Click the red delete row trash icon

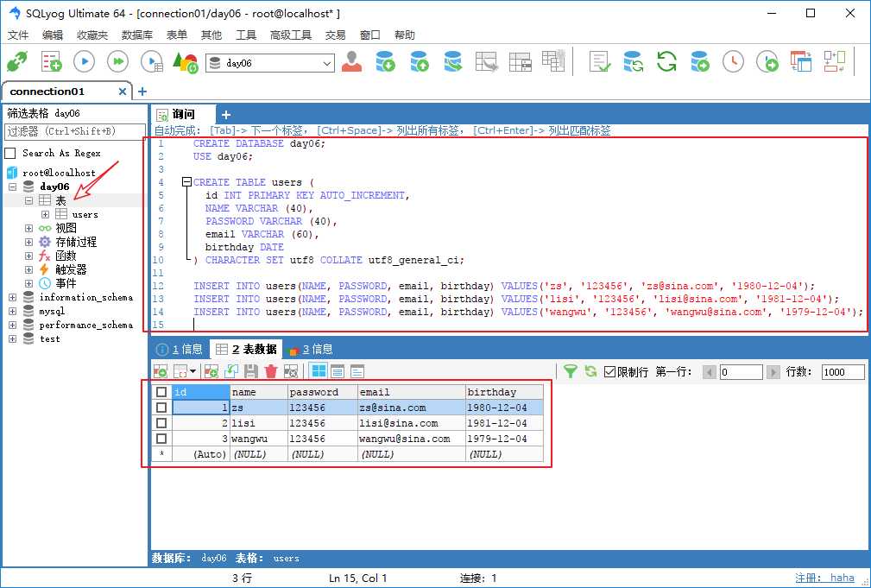[271, 371]
